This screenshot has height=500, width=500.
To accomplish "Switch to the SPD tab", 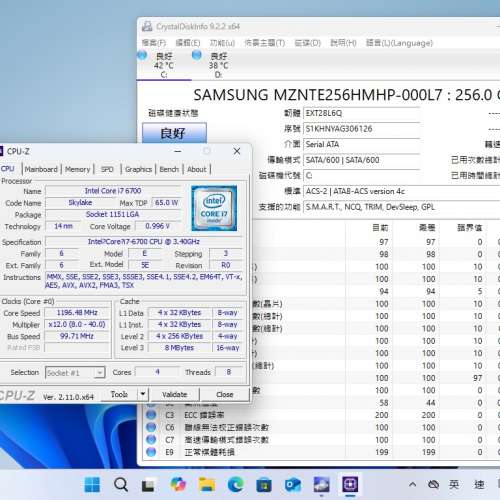I will pyautogui.click(x=107, y=169).
